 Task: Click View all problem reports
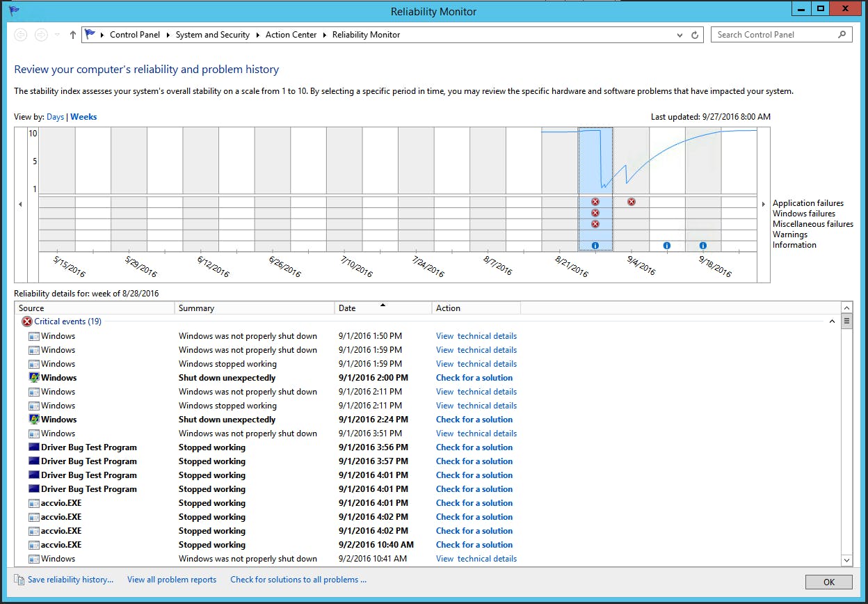coord(171,579)
